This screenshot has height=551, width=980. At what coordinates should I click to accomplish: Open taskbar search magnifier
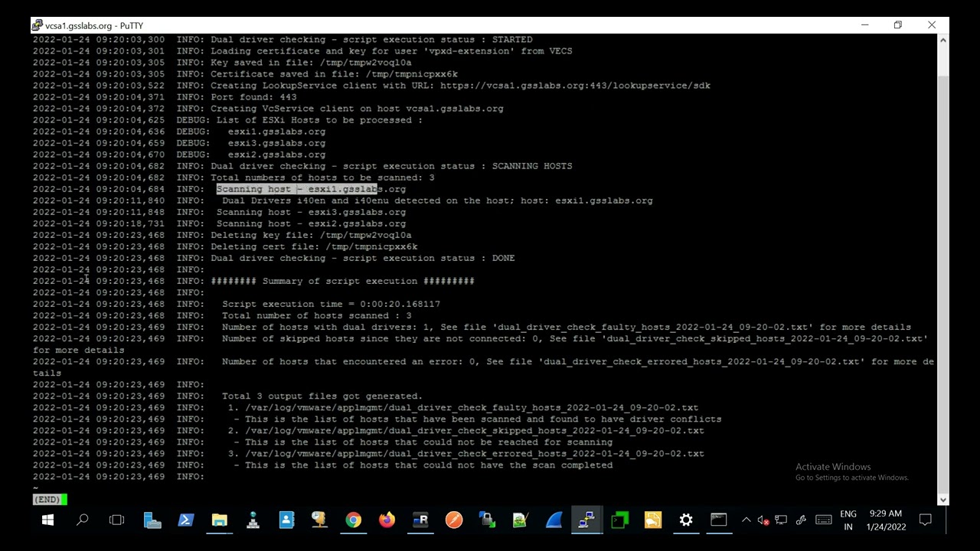tap(82, 520)
